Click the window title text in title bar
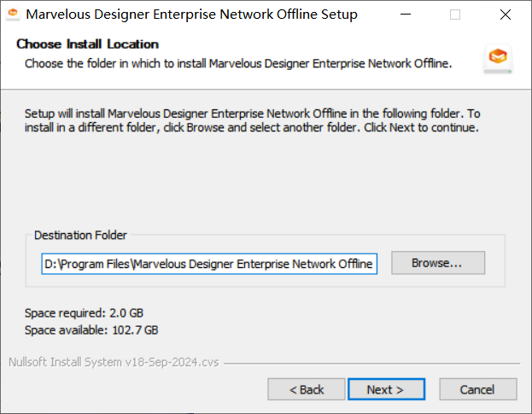This screenshot has height=414, width=532. (x=191, y=15)
